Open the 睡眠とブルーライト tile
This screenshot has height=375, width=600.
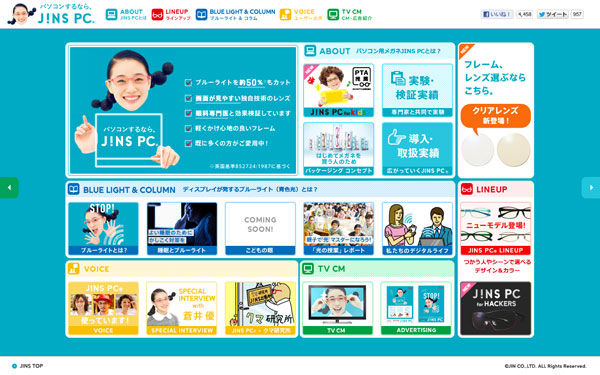pos(182,228)
